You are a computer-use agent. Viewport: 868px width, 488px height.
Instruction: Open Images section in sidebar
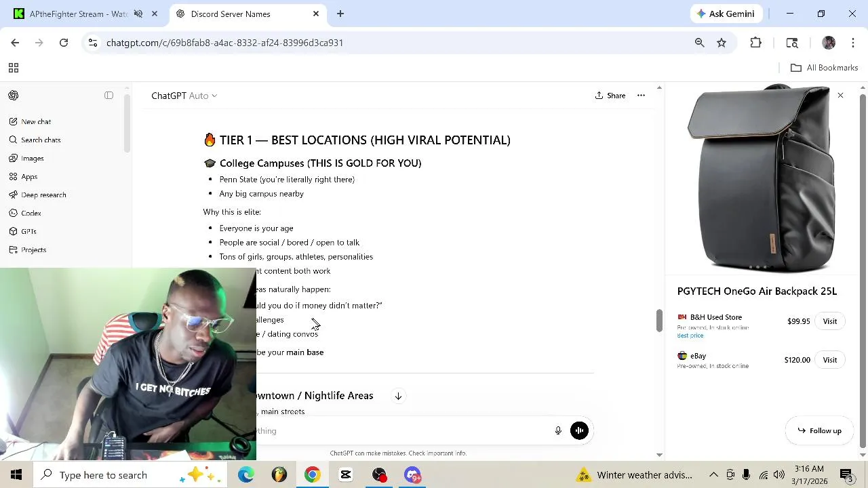pos(32,159)
